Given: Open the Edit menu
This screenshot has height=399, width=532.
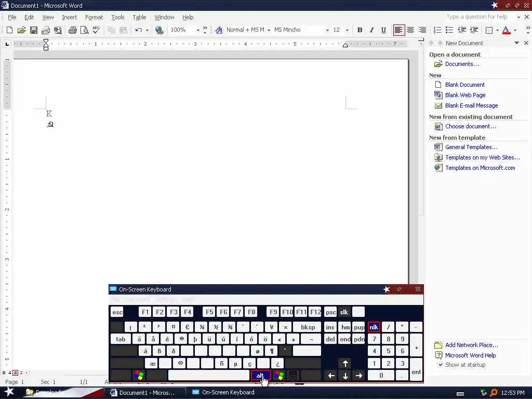Looking at the screenshot, I should coord(29,17).
